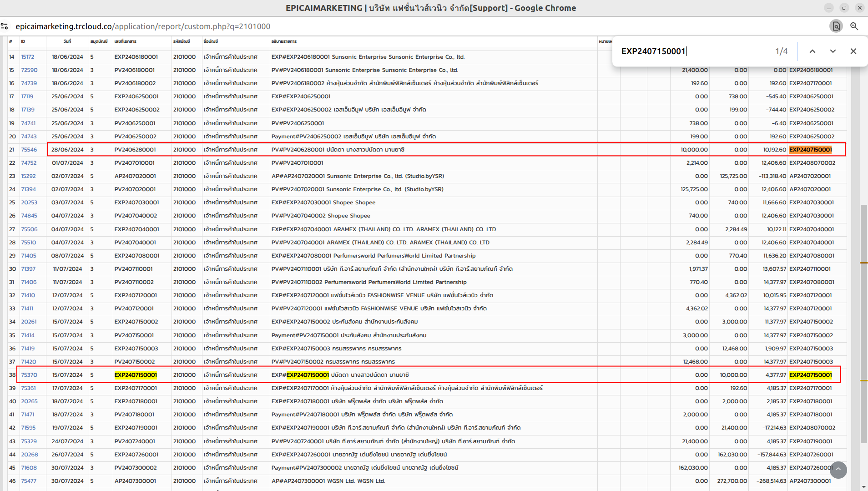Click the เลขที่เอกสาร column header
This screenshot has height=491, width=868.
(x=126, y=41)
